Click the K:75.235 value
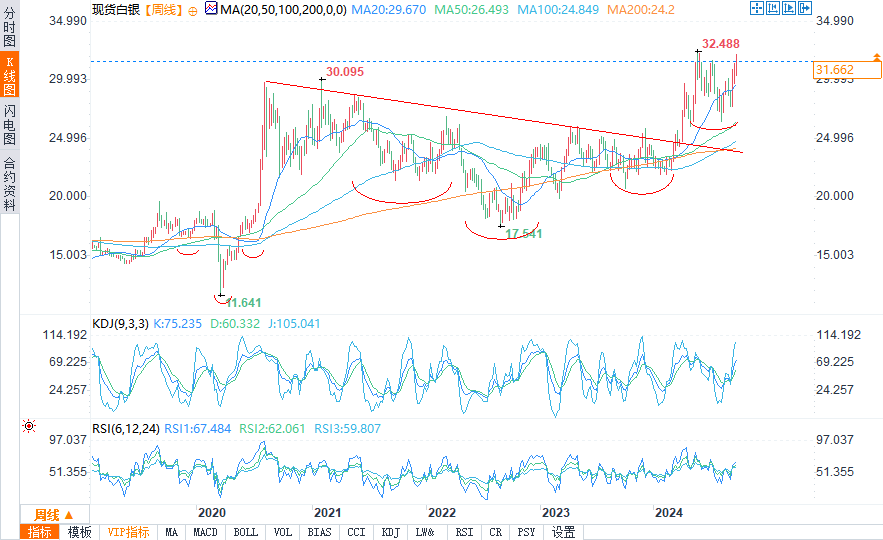Viewport: 883px width, 540px height. tap(177, 324)
